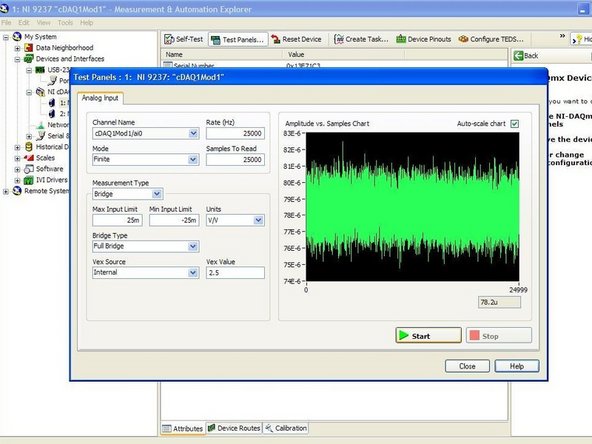Click the USB device tree icon
The image size is (592, 444).
tap(40, 70)
